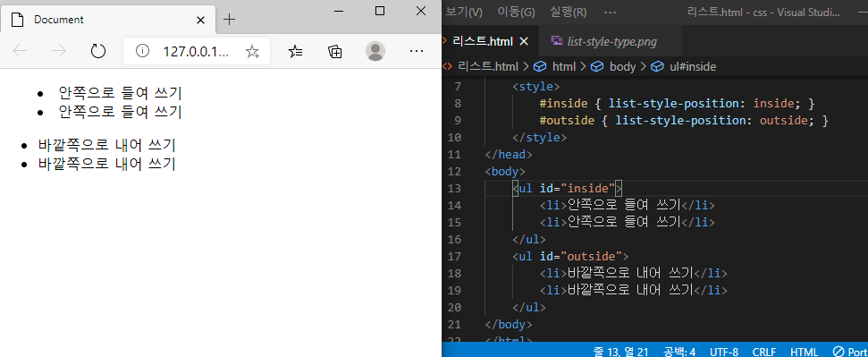Click the ul id="outside" tag in code

[x=570, y=256]
